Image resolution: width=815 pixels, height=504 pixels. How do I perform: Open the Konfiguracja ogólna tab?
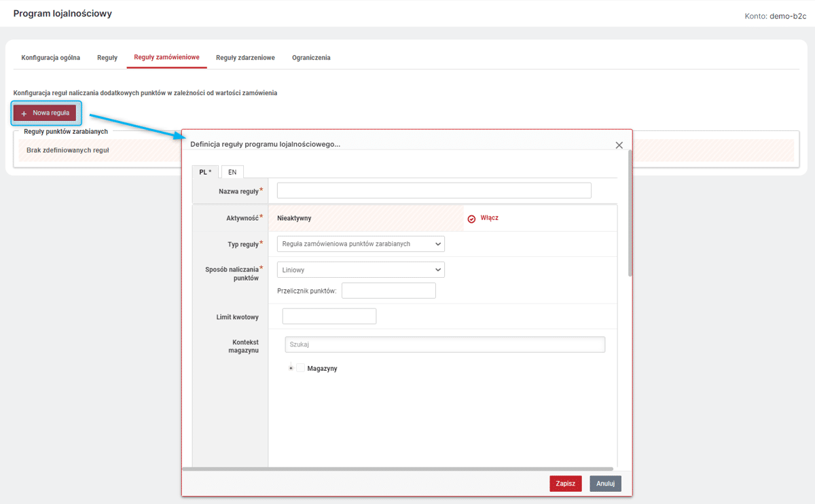click(51, 58)
